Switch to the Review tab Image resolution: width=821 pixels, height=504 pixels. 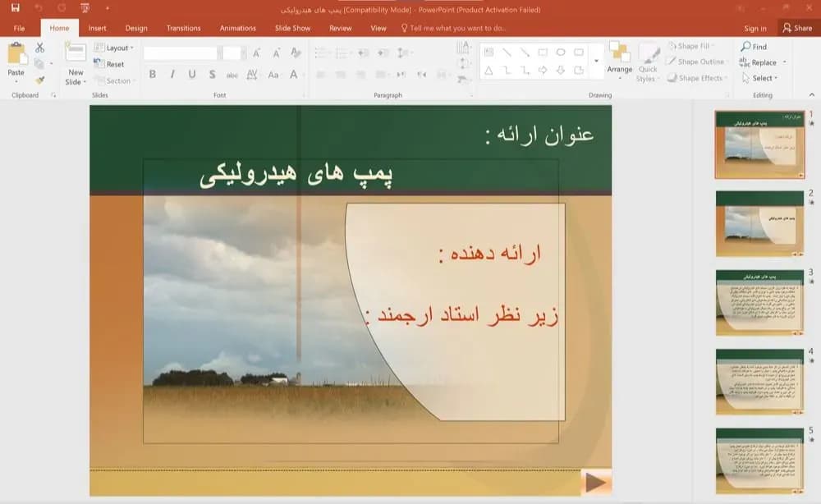[341, 28]
